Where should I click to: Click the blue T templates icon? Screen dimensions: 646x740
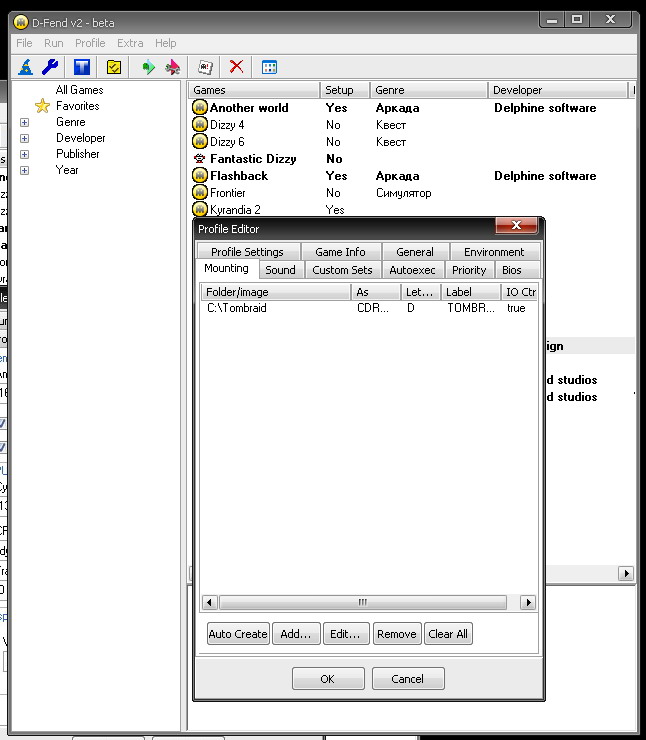[82, 67]
